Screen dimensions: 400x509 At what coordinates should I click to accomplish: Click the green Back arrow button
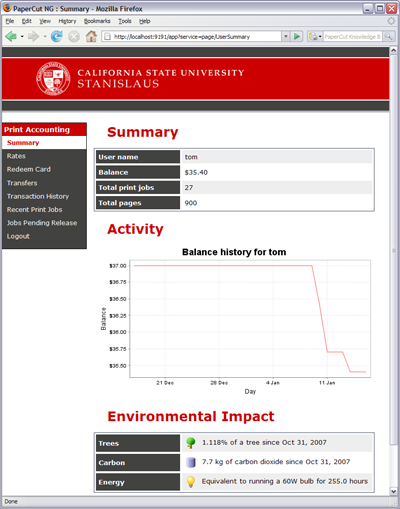point(11,36)
